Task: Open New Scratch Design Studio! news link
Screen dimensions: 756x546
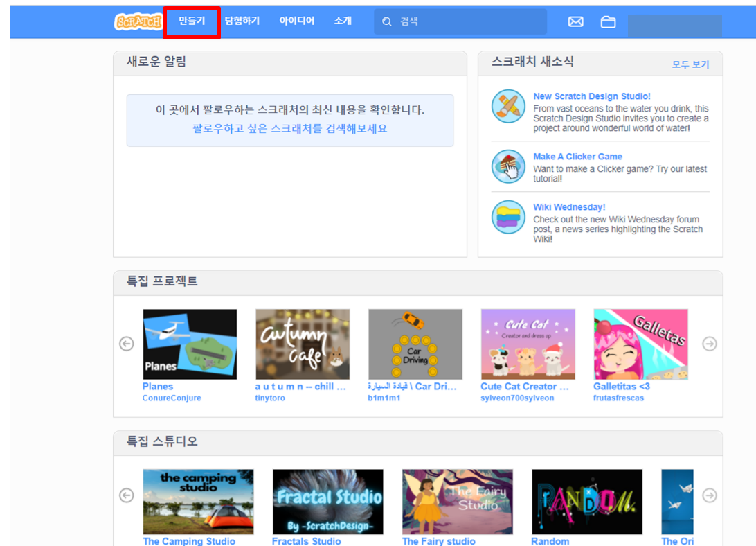Action: point(592,96)
